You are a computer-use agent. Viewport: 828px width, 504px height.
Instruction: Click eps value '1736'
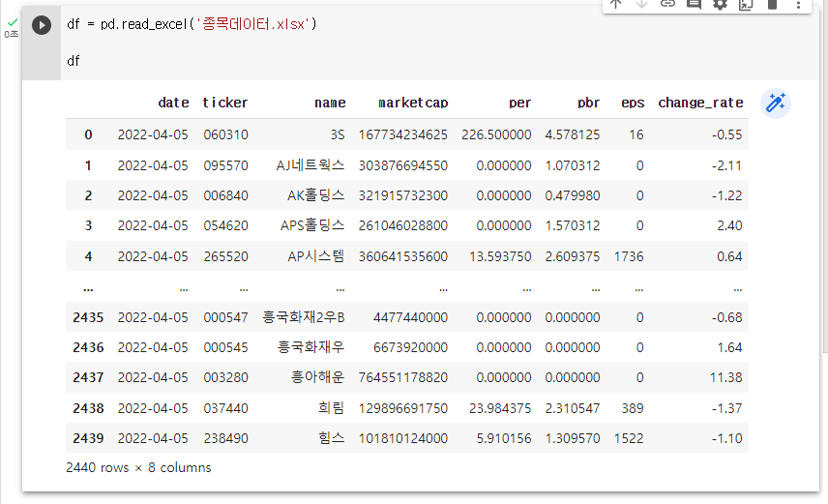click(629, 256)
